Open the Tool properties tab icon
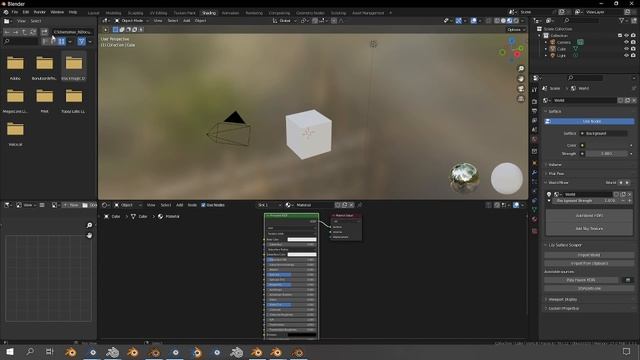This screenshot has width=640, height=360. point(535,89)
